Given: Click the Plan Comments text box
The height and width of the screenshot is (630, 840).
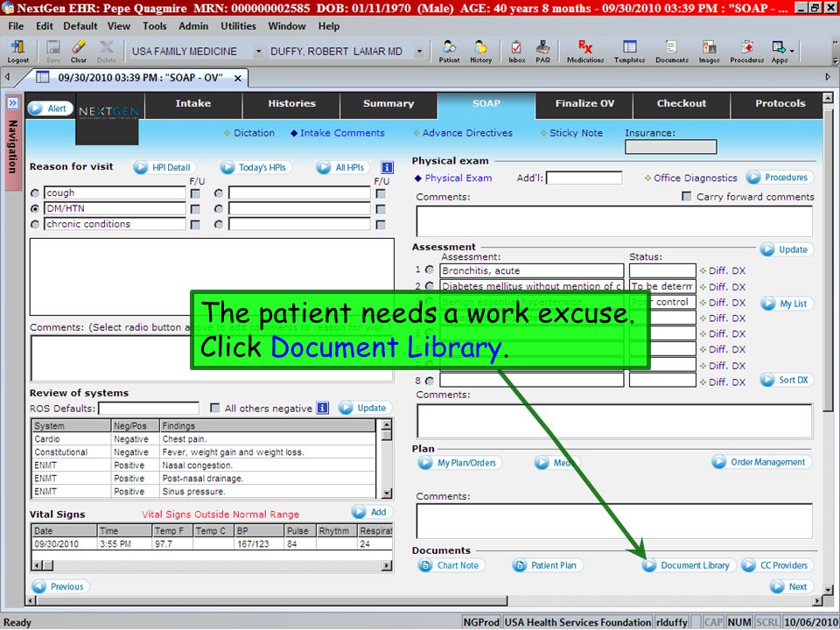Looking at the screenshot, I should (614, 521).
